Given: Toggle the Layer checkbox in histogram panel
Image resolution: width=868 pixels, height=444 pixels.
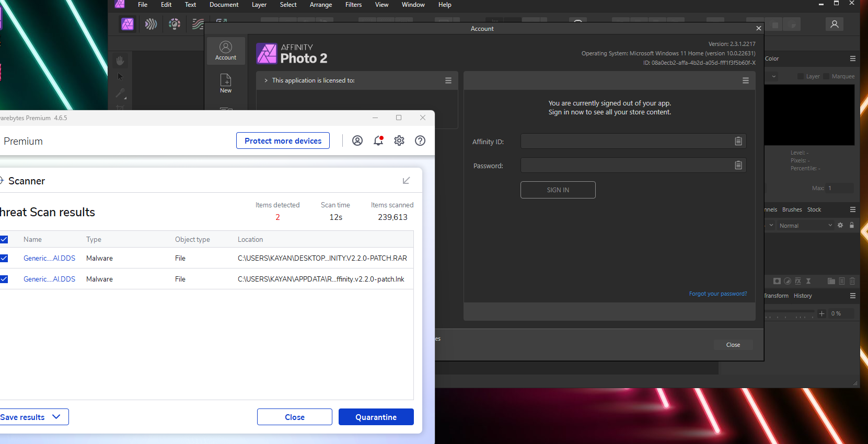Looking at the screenshot, I should (800, 76).
